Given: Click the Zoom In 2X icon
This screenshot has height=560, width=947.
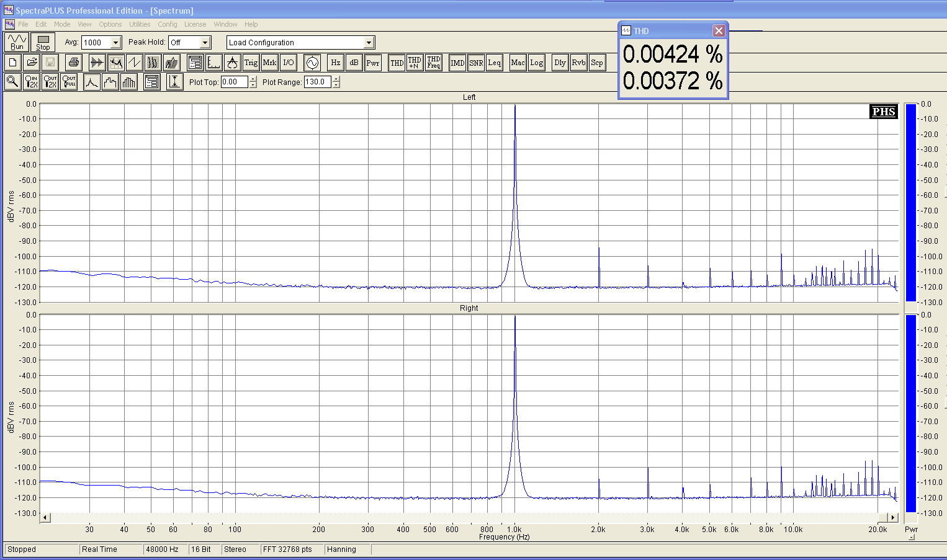Looking at the screenshot, I should point(32,82).
